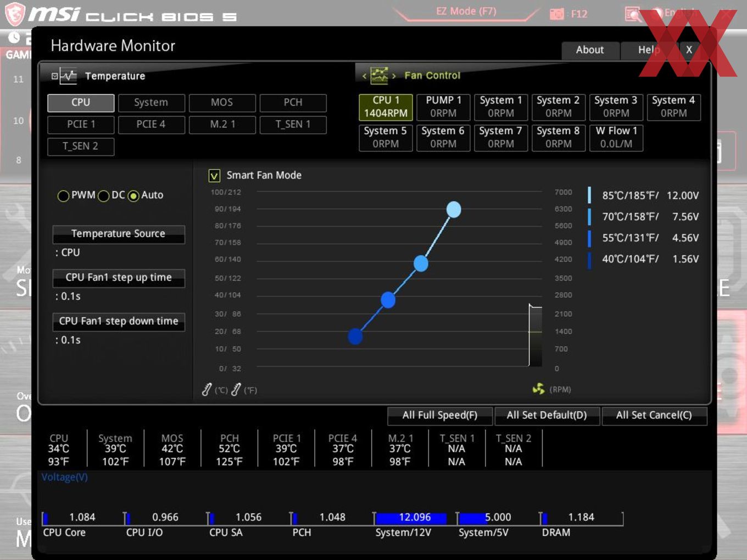Select the PUMP 1 fan tab
Image resolution: width=747 pixels, height=560 pixels.
coord(443,107)
